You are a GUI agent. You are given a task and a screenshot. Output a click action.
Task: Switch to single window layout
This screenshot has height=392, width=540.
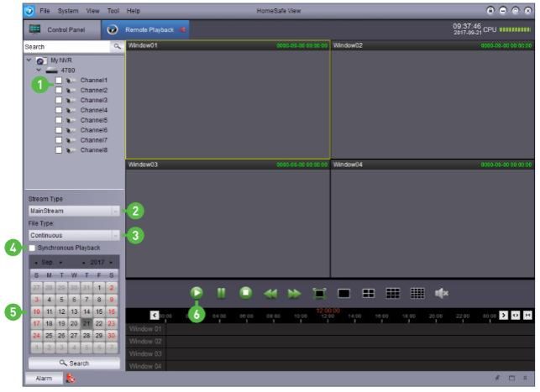click(343, 294)
